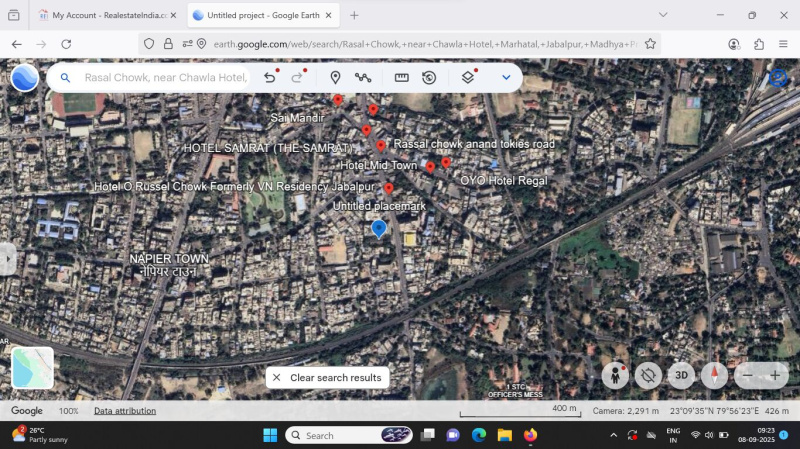800x449 pixels.
Task: View site security padlock information
Action: coord(168,44)
